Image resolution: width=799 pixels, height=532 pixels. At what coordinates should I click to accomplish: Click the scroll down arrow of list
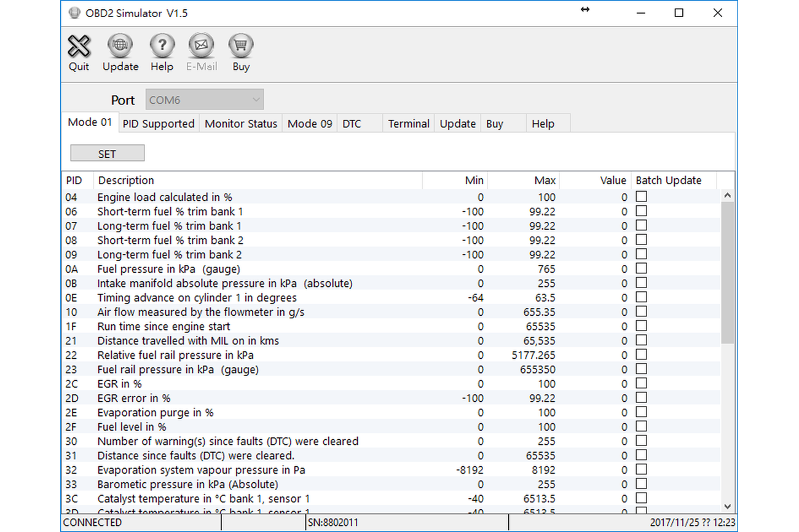(728, 507)
